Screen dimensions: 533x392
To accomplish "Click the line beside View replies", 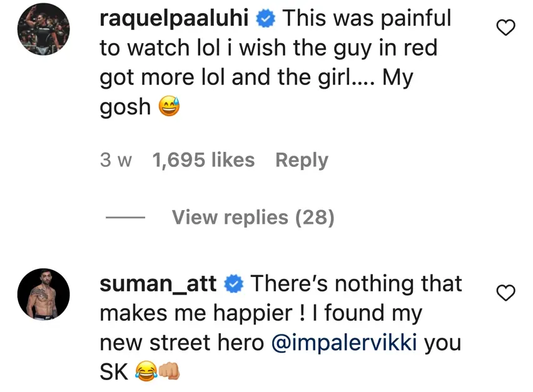I will point(125,218).
